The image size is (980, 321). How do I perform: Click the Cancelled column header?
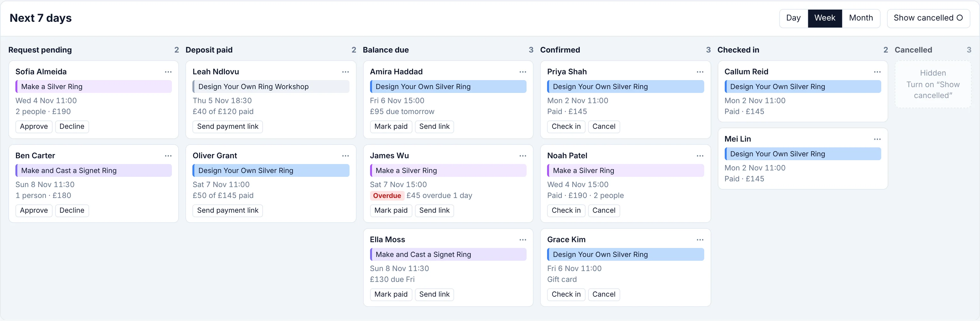[x=913, y=50]
